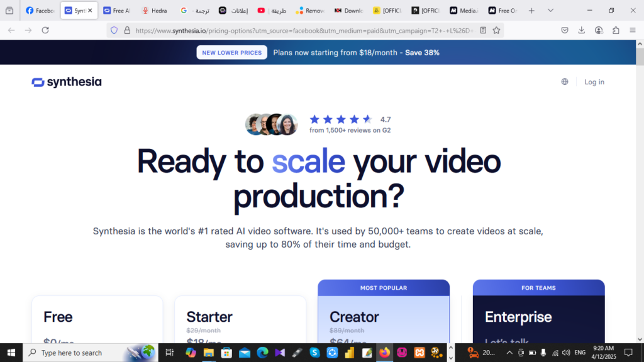The image size is (644, 362).
Task: Open the clock showing 9:20 AM
Action: coord(604,353)
